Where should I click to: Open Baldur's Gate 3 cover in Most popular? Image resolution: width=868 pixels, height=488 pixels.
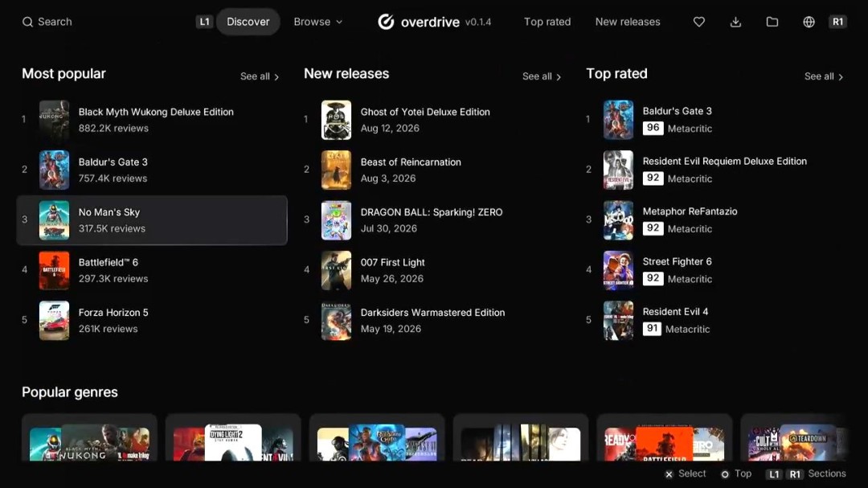click(x=55, y=170)
